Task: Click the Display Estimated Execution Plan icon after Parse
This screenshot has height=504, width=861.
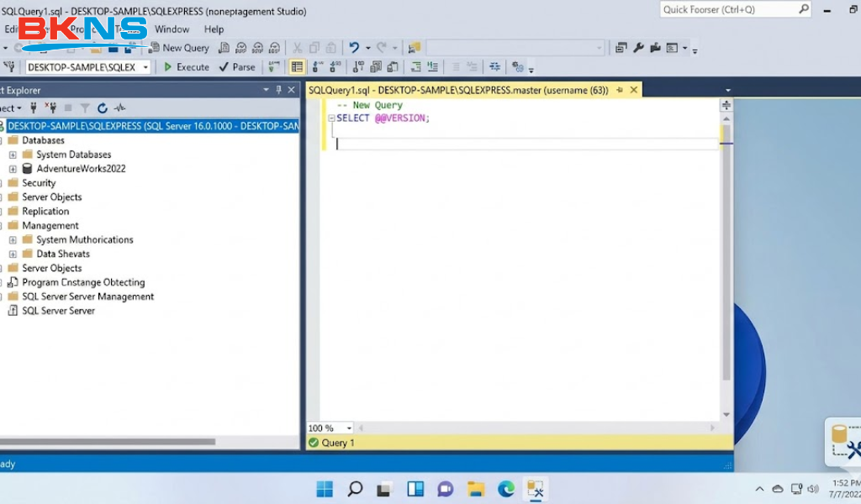Action: coord(273,67)
